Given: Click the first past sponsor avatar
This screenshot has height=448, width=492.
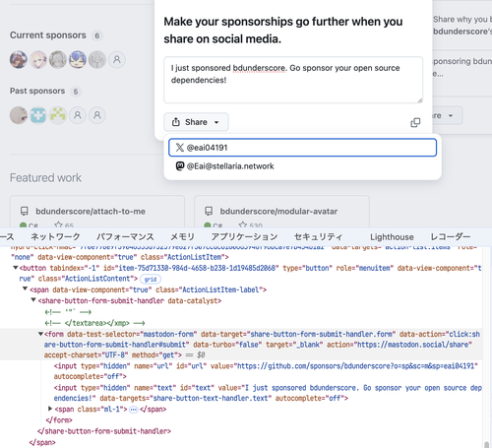Looking at the screenshot, I should point(19,115).
